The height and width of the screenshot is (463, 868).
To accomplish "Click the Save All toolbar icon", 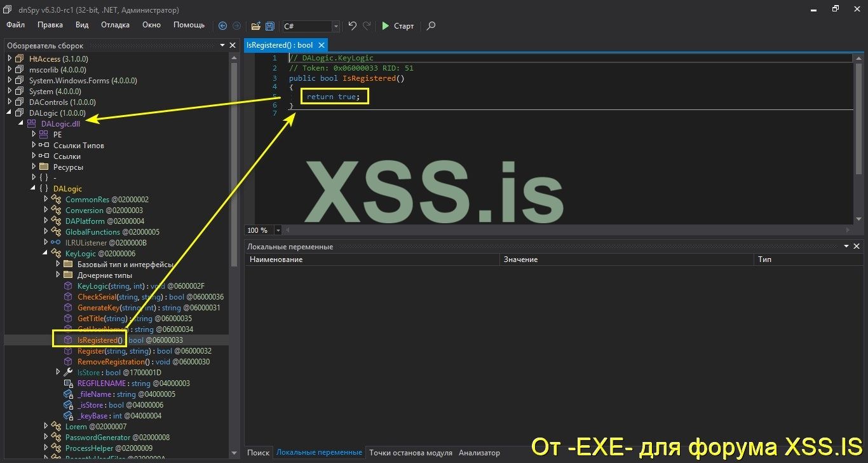I will tap(269, 25).
